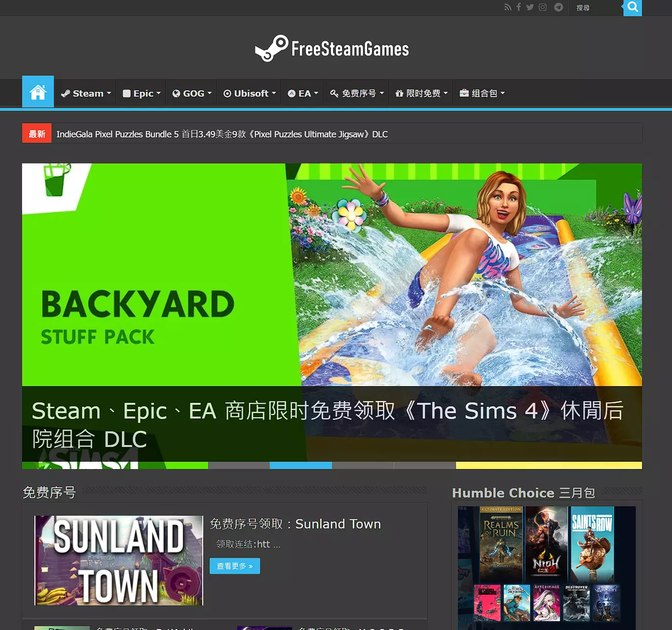
Task: Click the FreeSteamGames site logo
Action: tap(332, 49)
